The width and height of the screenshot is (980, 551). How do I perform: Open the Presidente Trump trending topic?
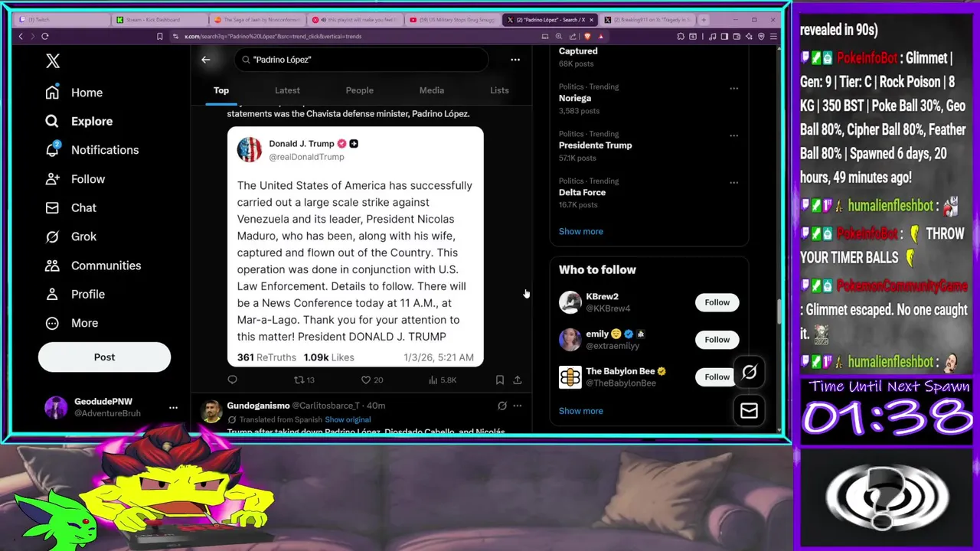(x=596, y=145)
